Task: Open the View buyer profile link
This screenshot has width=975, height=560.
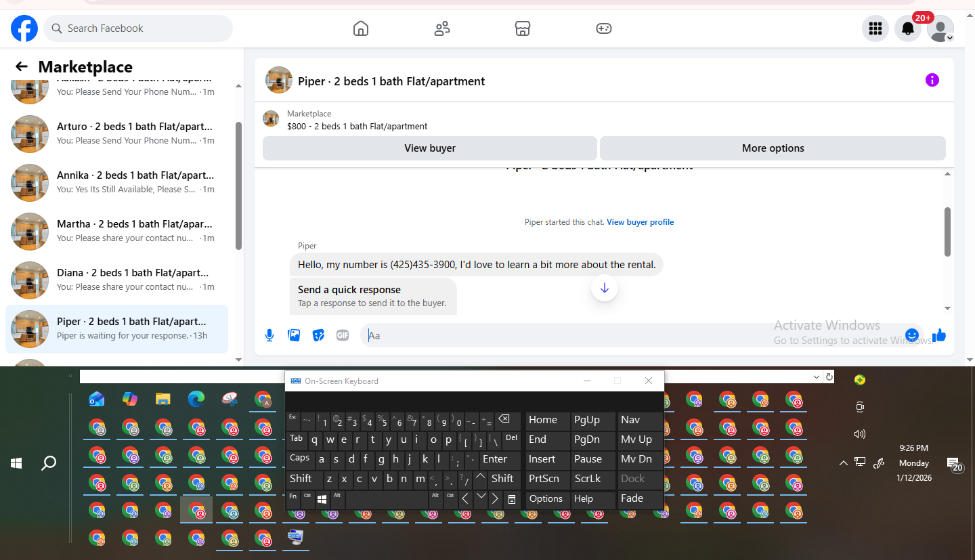Action: tap(640, 222)
